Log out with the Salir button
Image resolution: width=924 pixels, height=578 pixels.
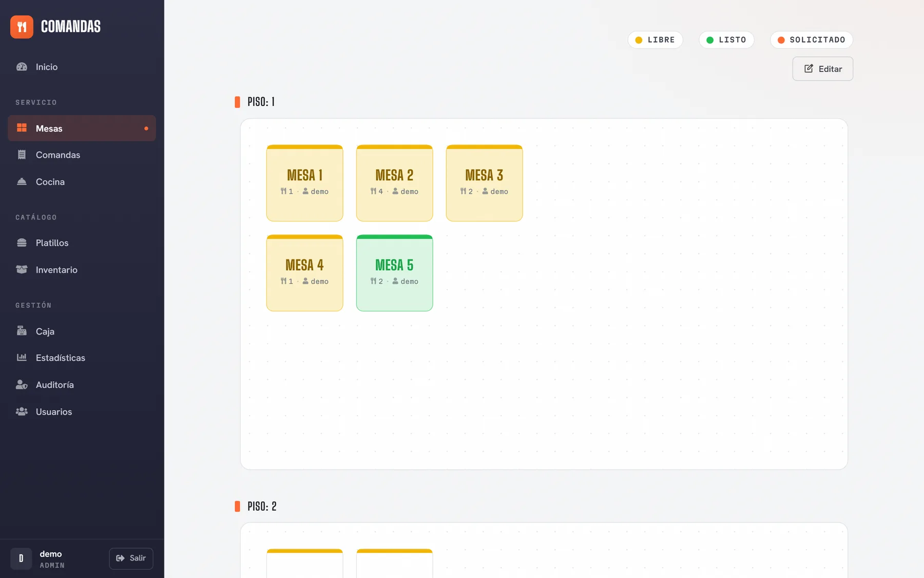click(x=131, y=558)
